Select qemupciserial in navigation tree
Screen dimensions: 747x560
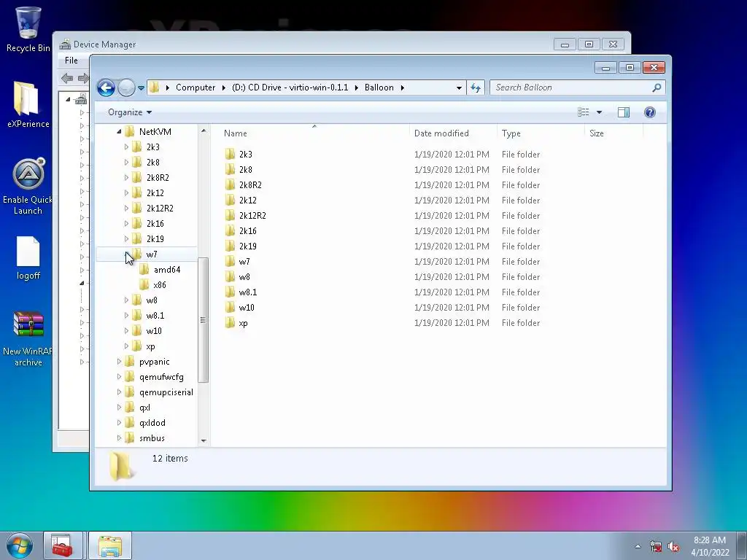pos(166,392)
